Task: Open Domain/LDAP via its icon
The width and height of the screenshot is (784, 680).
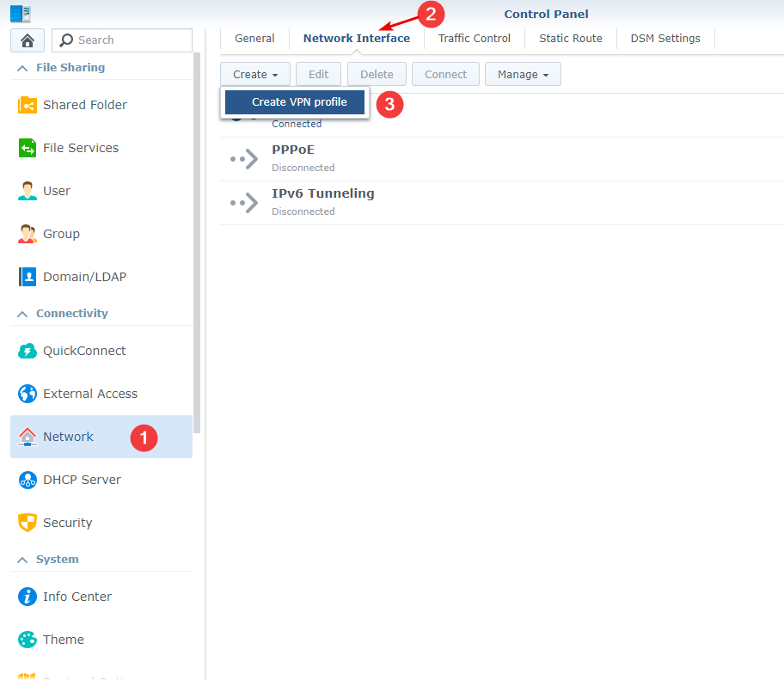Action: click(x=28, y=277)
